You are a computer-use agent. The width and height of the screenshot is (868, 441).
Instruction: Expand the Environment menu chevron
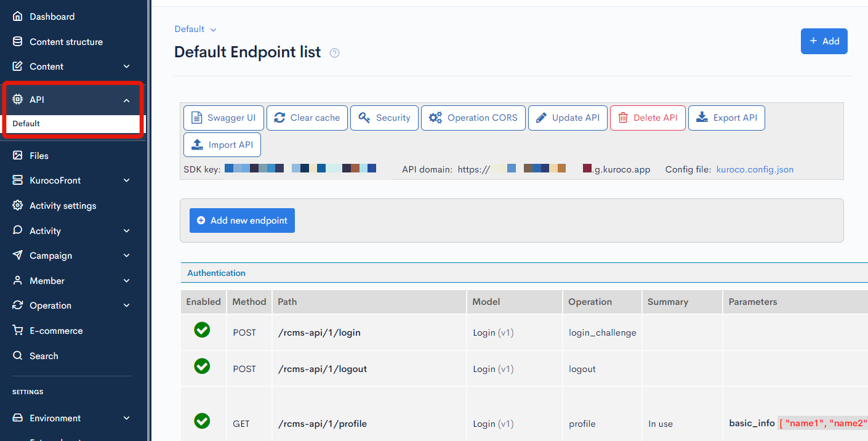pos(127,418)
